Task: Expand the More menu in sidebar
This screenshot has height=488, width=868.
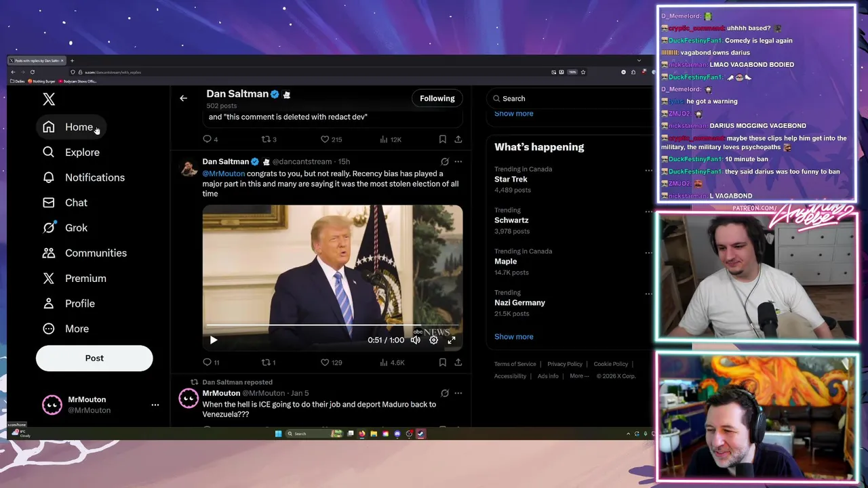Action: coord(66,329)
